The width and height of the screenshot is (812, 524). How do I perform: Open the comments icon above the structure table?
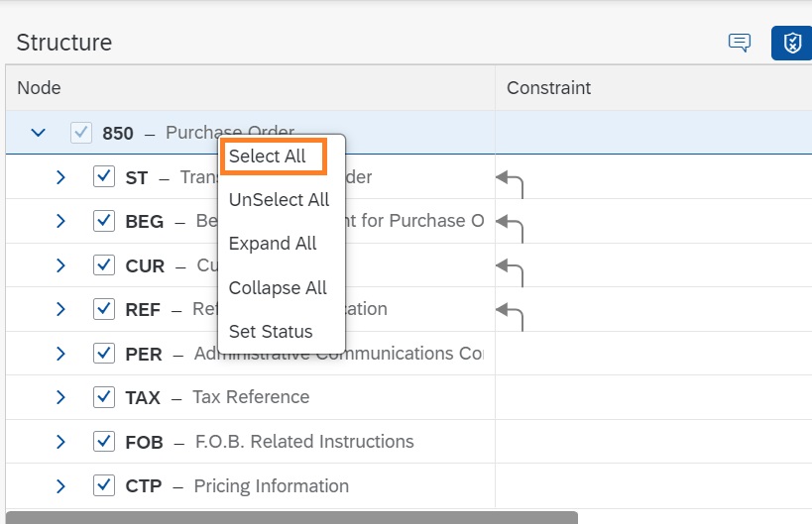point(739,43)
